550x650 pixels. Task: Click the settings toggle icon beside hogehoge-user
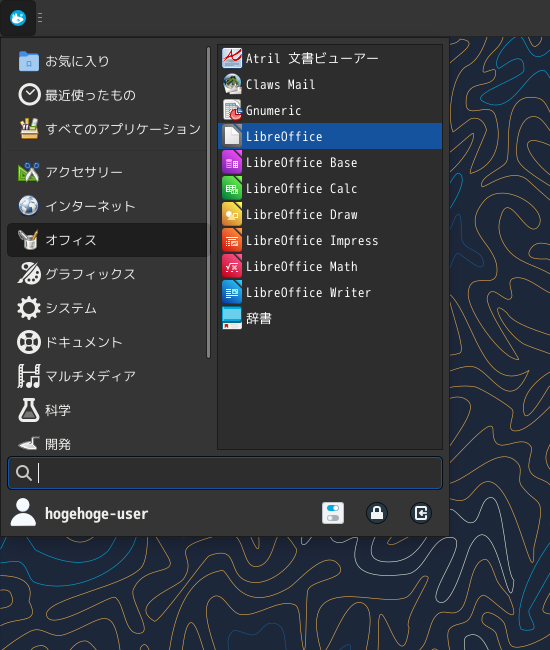(x=333, y=513)
